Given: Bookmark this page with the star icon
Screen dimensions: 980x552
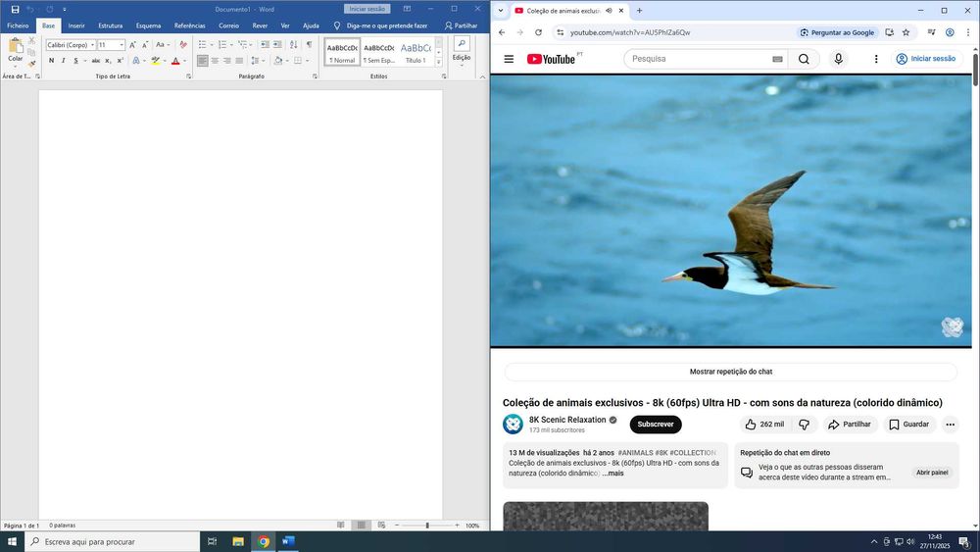Looking at the screenshot, I should pos(906,32).
